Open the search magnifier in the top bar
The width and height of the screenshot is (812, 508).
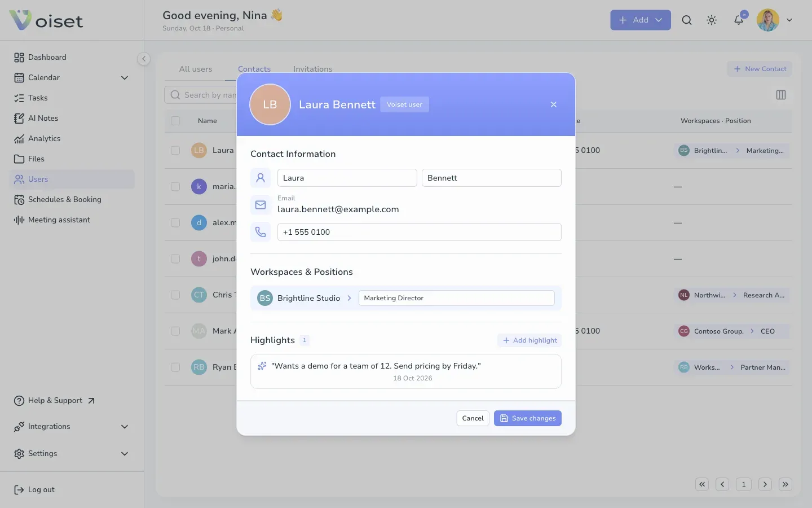click(687, 20)
